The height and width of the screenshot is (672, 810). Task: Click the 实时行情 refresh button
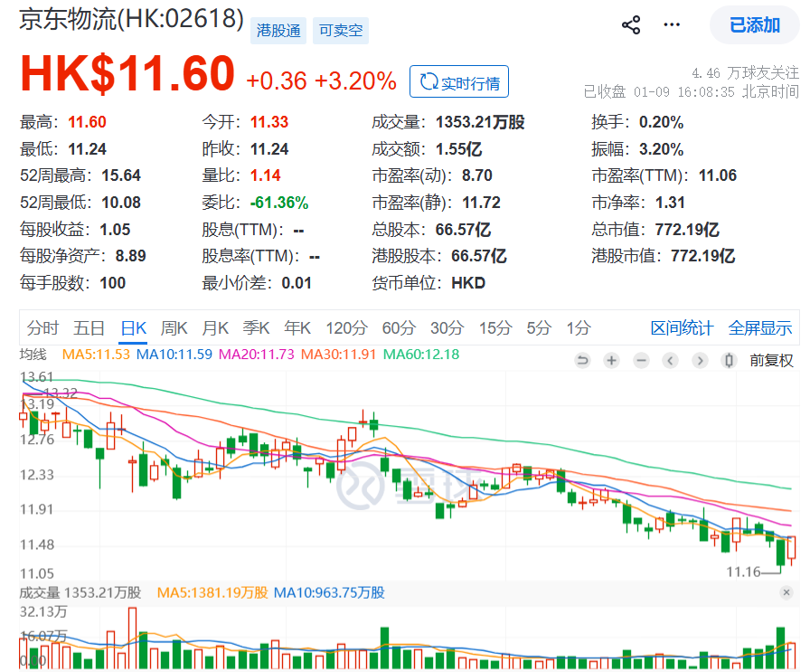[x=459, y=81]
